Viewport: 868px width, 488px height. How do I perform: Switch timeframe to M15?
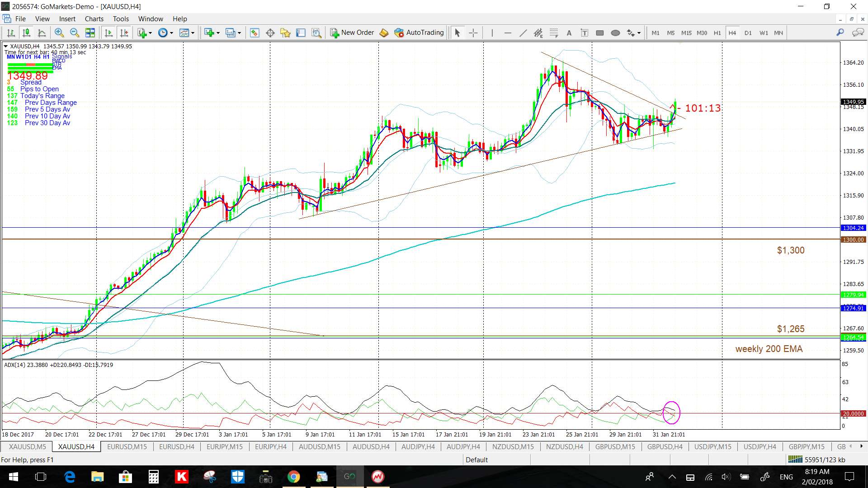pos(686,33)
